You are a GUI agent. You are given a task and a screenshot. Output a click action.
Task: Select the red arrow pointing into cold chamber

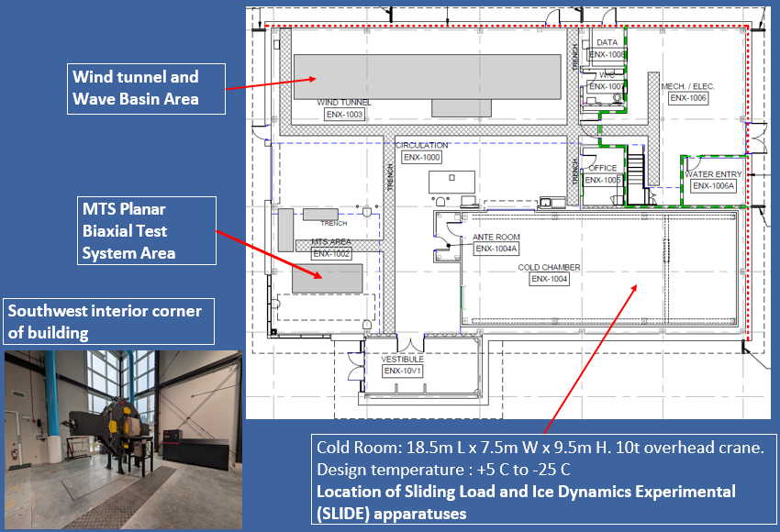click(x=592, y=358)
